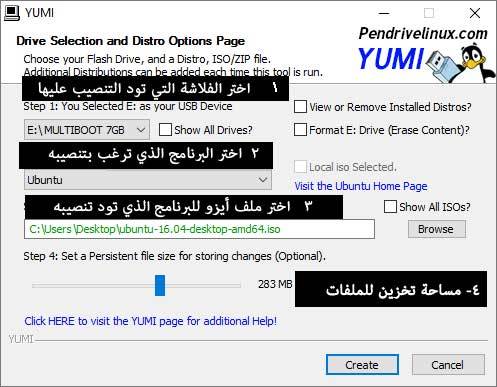
Task: Click the Pendrivelinux.com header text
Action: [x=423, y=33]
